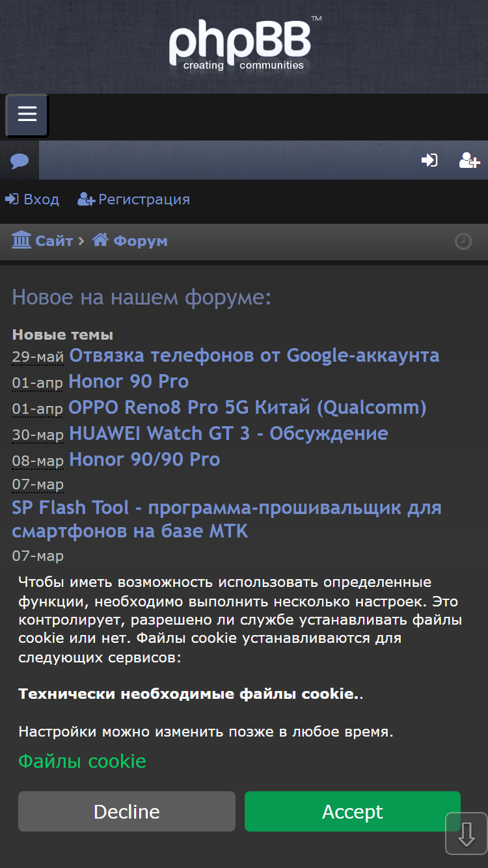Click the scroll-down arrow button
The width and height of the screenshot is (488, 868).
(466, 833)
